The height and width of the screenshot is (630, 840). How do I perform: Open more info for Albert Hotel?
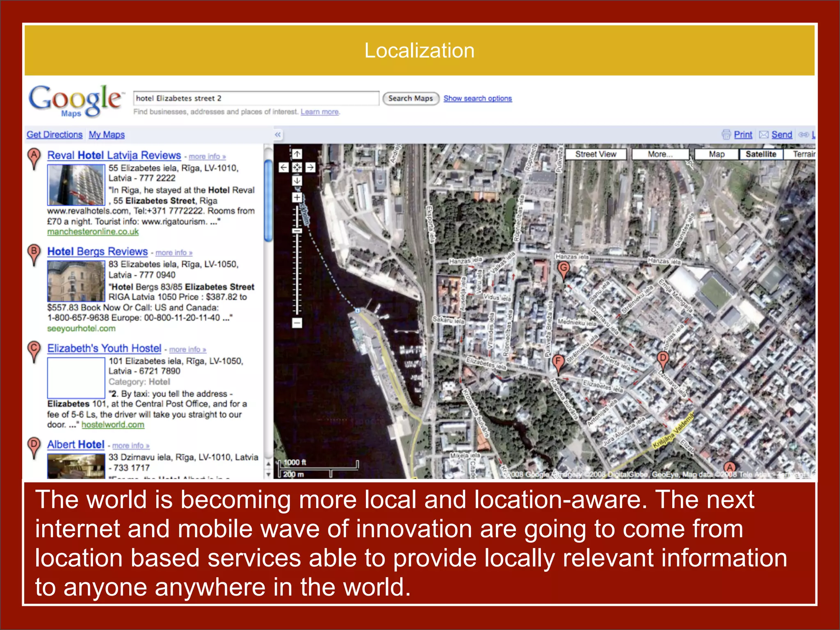pyautogui.click(x=131, y=445)
